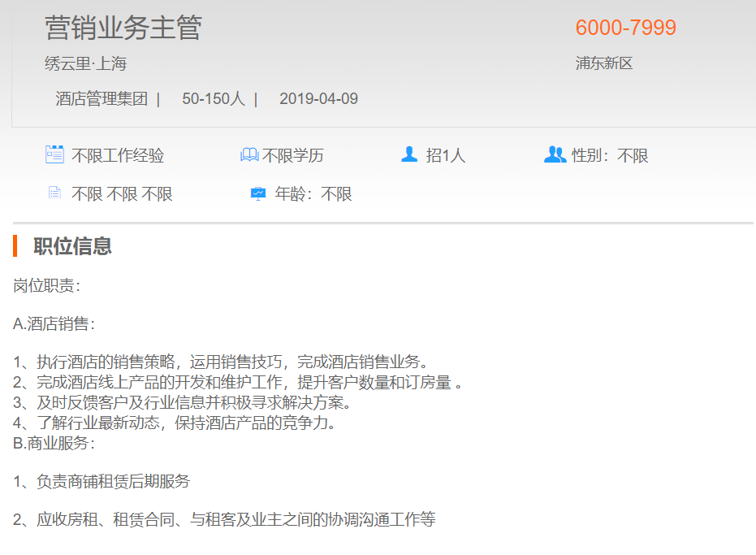The width and height of the screenshot is (756, 555).
Task: Click the orange bar marker beside 职位信息
Action: tap(15, 245)
